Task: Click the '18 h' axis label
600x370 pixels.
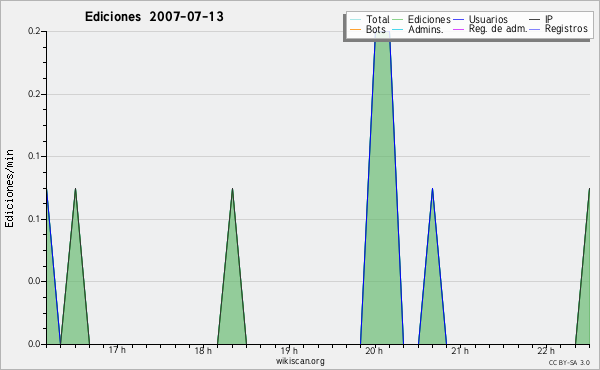Action: 203,350
